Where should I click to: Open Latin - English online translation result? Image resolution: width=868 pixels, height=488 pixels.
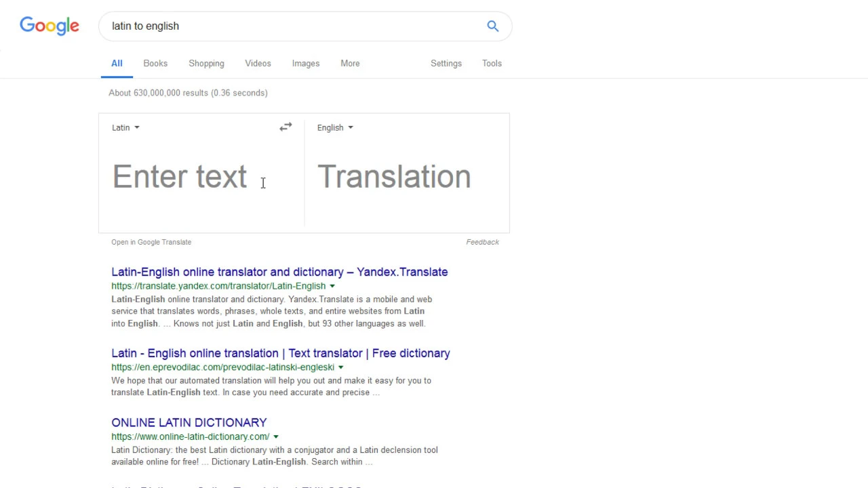click(x=281, y=353)
